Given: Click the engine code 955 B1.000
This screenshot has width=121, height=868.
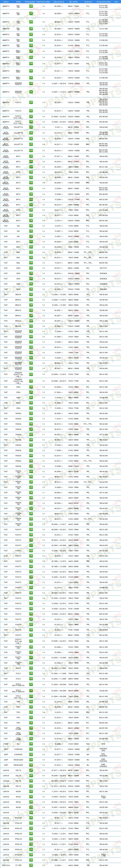Looking at the screenshot, I should coord(104,221).
